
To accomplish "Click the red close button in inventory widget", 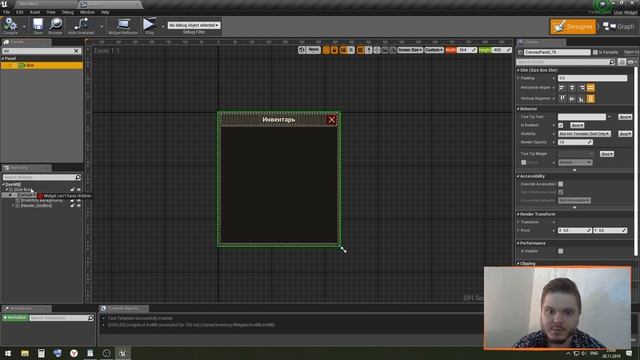I will [331, 120].
